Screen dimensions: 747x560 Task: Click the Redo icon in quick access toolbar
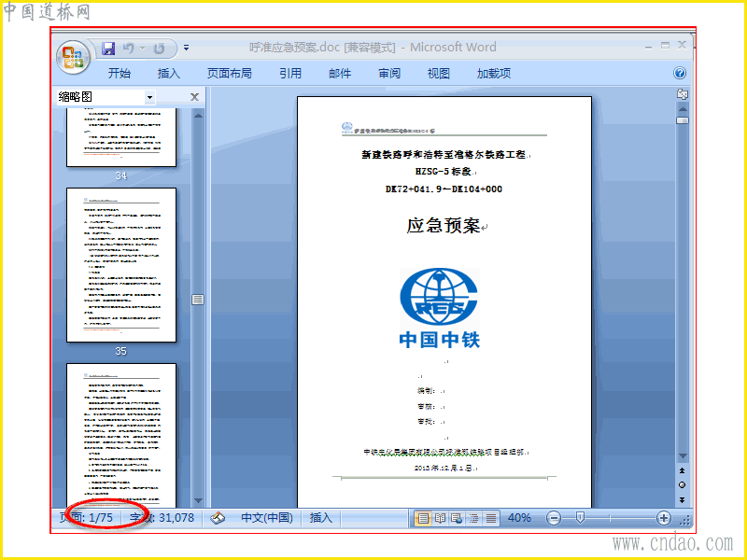coord(159,49)
